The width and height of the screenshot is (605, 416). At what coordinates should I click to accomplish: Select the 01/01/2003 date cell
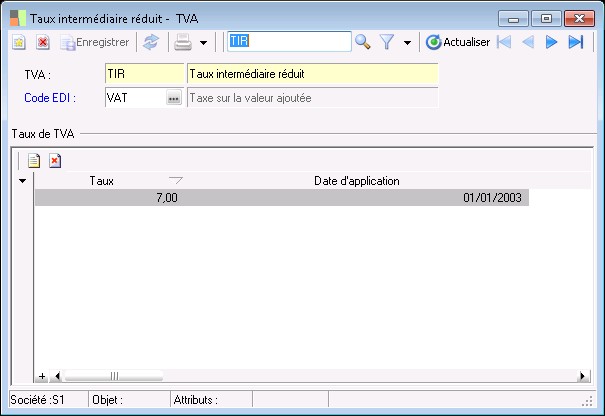357,198
